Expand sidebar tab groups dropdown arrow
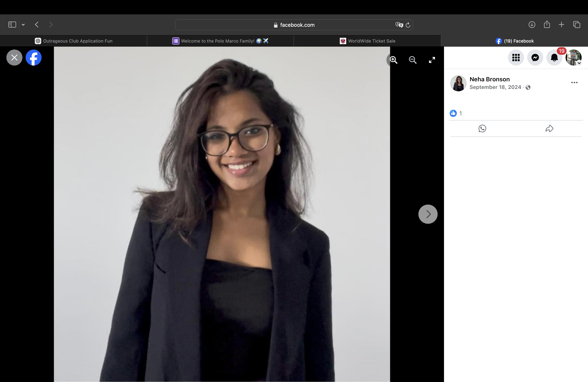The height and width of the screenshot is (382, 588). [23, 25]
